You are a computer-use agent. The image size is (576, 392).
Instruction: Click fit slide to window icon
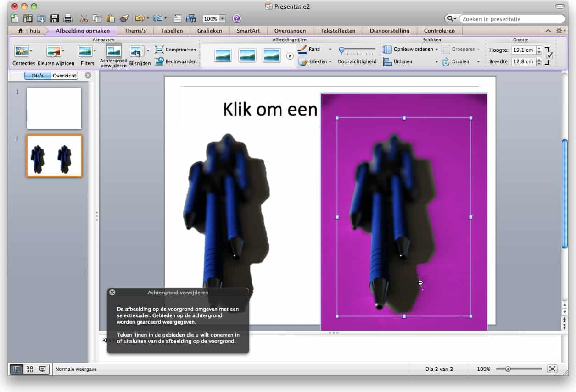[553, 369]
